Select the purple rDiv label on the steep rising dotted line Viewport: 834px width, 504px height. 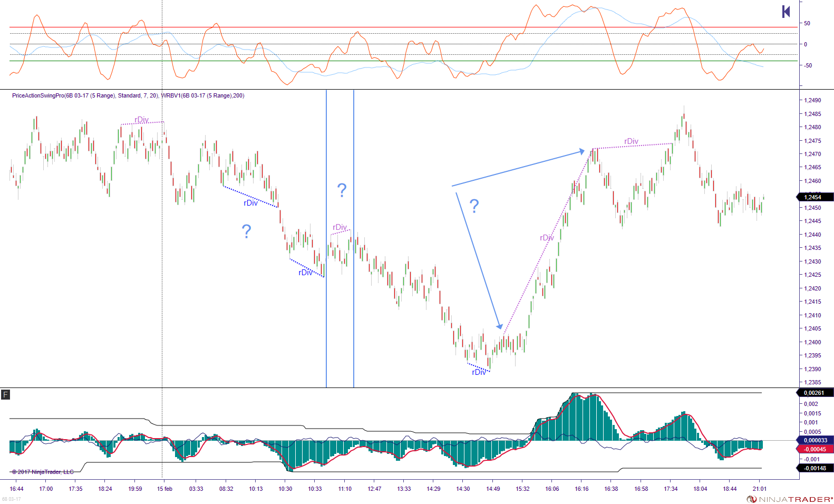tap(547, 238)
